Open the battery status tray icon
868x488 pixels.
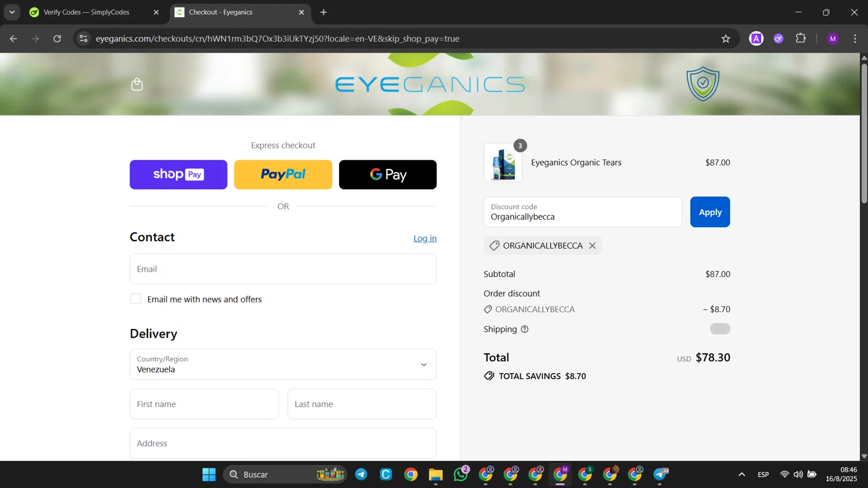pyautogui.click(x=812, y=475)
